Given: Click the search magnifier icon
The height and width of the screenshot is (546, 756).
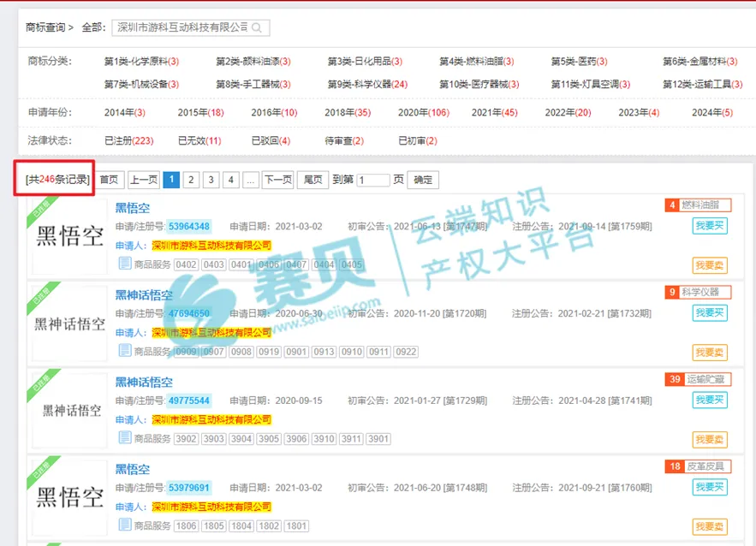Looking at the screenshot, I should (x=257, y=28).
